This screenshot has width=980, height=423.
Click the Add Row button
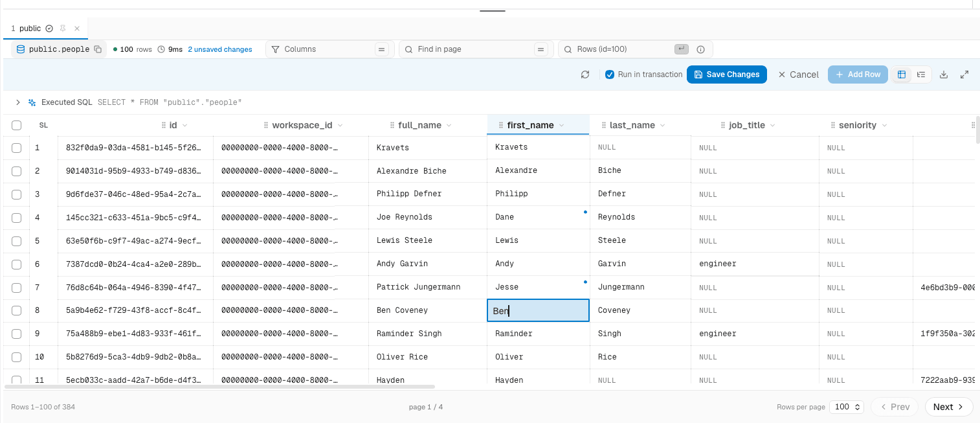point(858,74)
